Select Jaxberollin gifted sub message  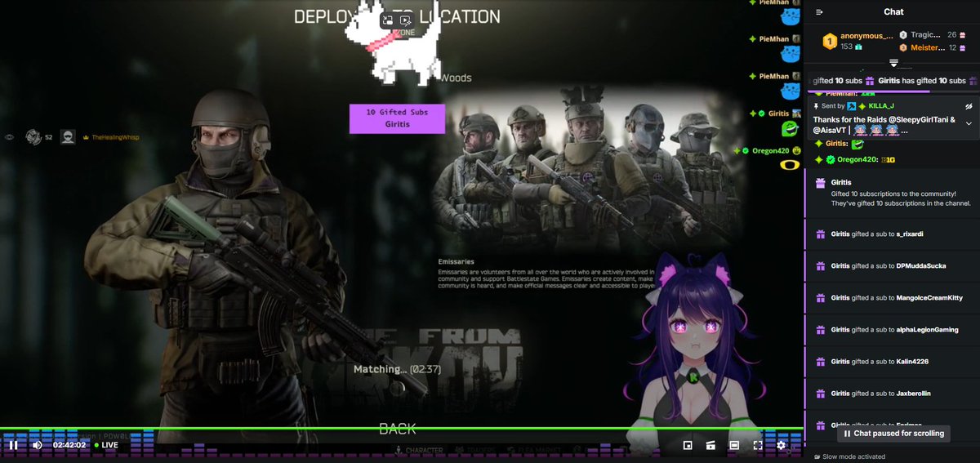point(892,394)
